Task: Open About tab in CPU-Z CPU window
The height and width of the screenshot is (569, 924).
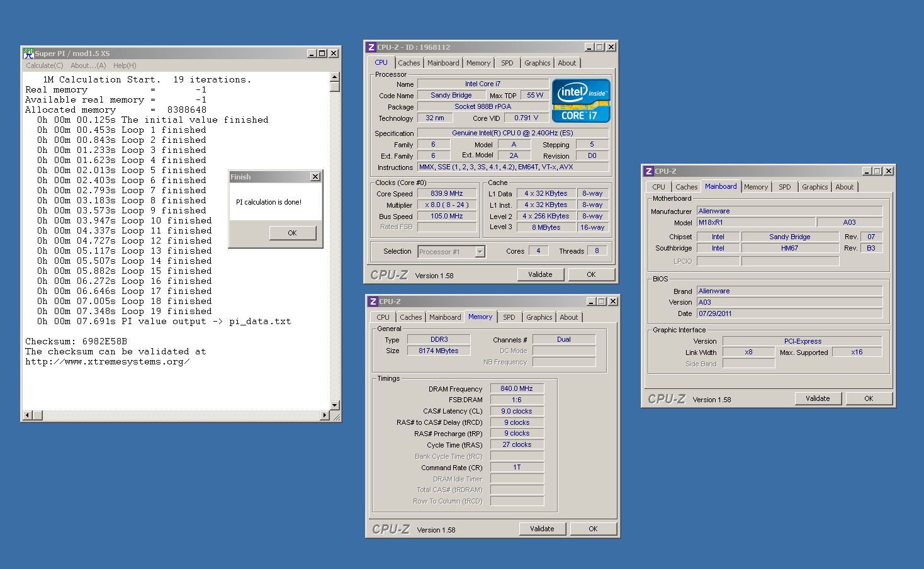Action: tap(567, 63)
